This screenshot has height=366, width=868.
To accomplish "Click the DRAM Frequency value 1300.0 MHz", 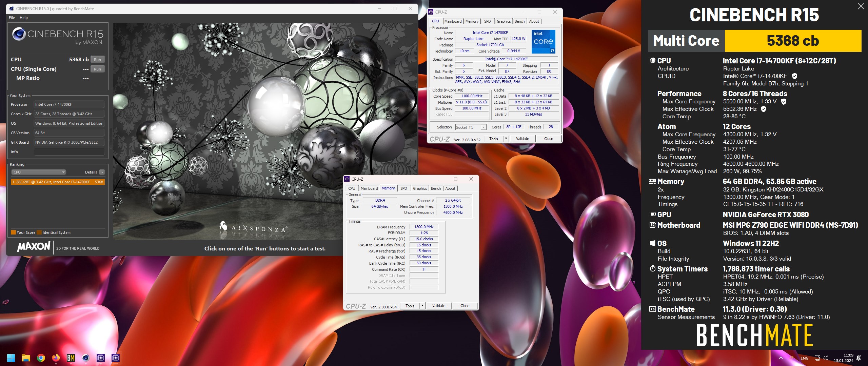I will [424, 227].
